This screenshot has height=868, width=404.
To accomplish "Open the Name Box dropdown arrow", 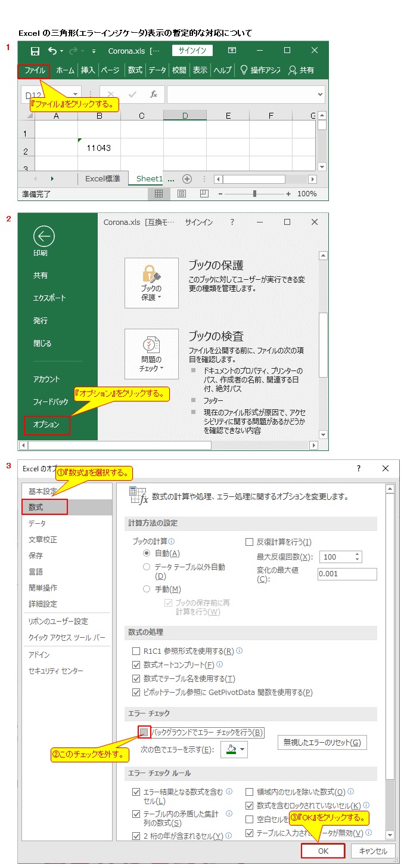I will click(x=76, y=94).
